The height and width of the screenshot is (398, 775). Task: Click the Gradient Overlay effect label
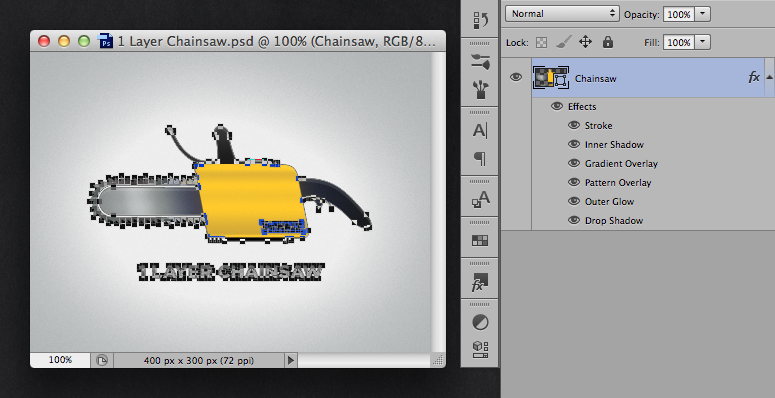click(621, 164)
